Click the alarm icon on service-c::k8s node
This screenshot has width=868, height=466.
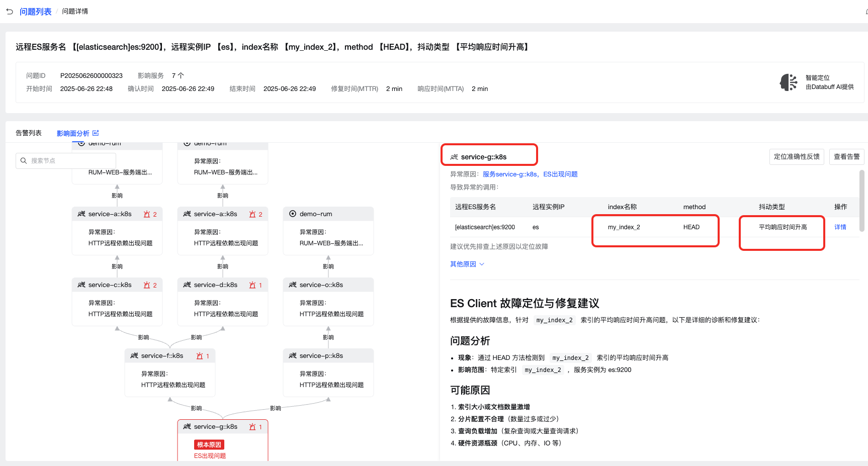tap(147, 285)
